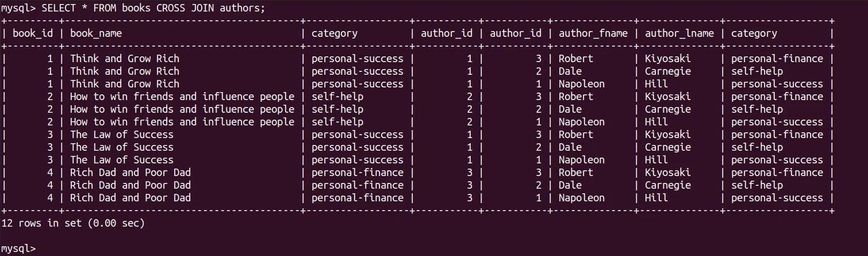Click "Napoleon" in the last data row
The image size is (868, 256).
click(582, 198)
